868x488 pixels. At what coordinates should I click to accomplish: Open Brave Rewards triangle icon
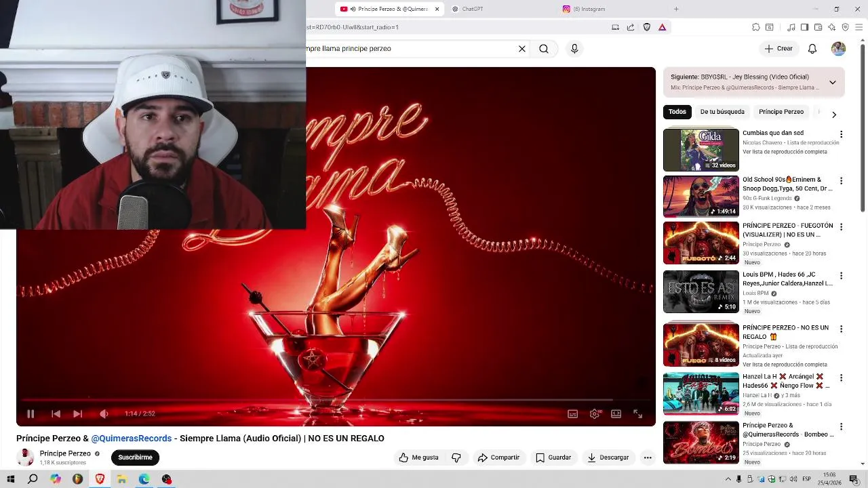[x=663, y=27]
